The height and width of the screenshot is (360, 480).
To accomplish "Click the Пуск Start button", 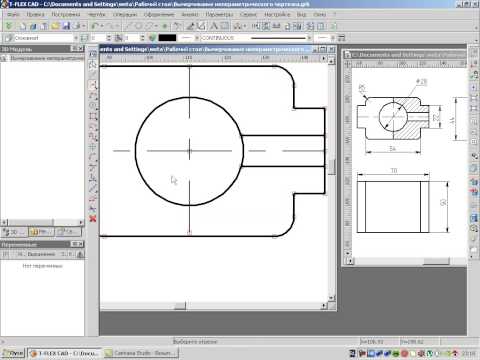I will coord(13,353).
